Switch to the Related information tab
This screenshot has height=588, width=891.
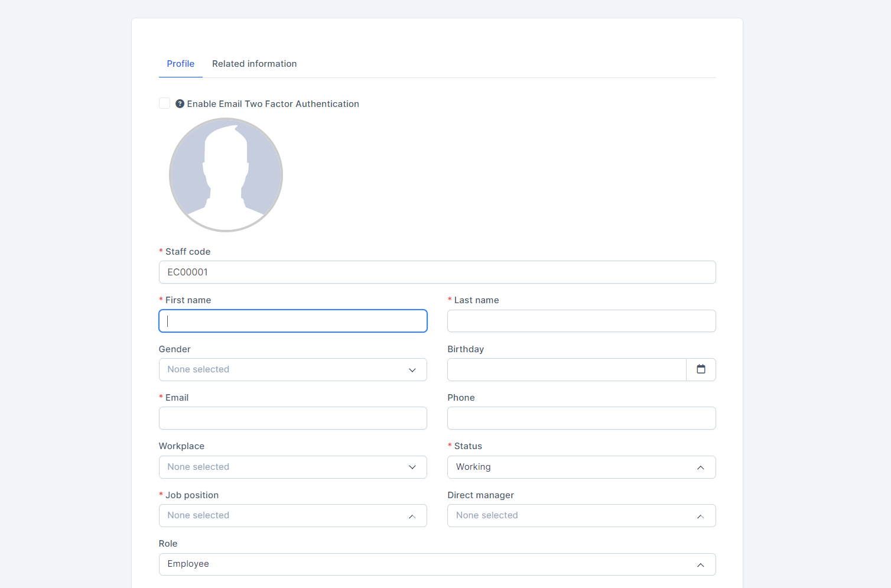click(254, 64)
